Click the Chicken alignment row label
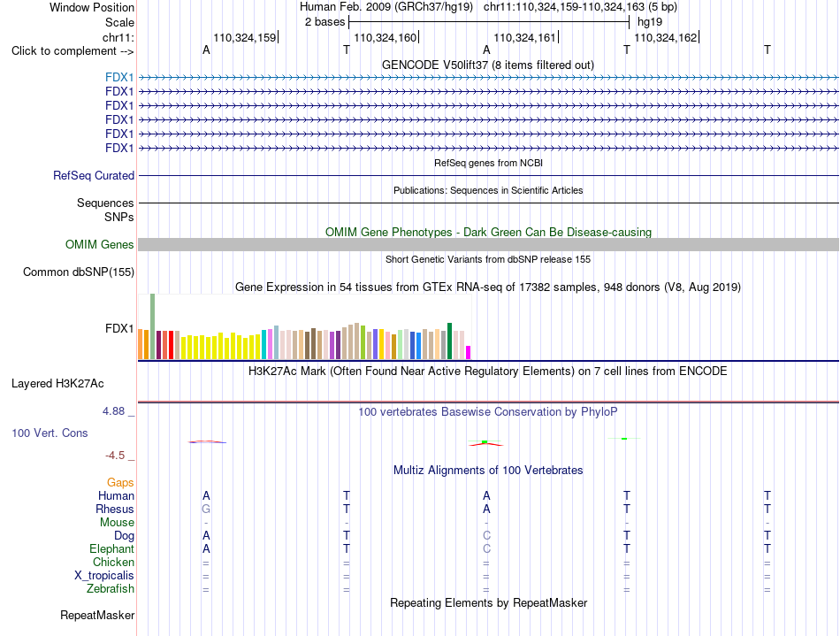Image resolution: width=840 pixels, height=636 pixels. point(113,562)
